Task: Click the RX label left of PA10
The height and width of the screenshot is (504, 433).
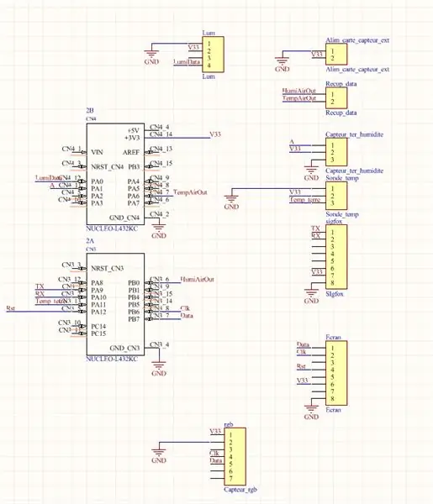Action: (x=40, y=293)
